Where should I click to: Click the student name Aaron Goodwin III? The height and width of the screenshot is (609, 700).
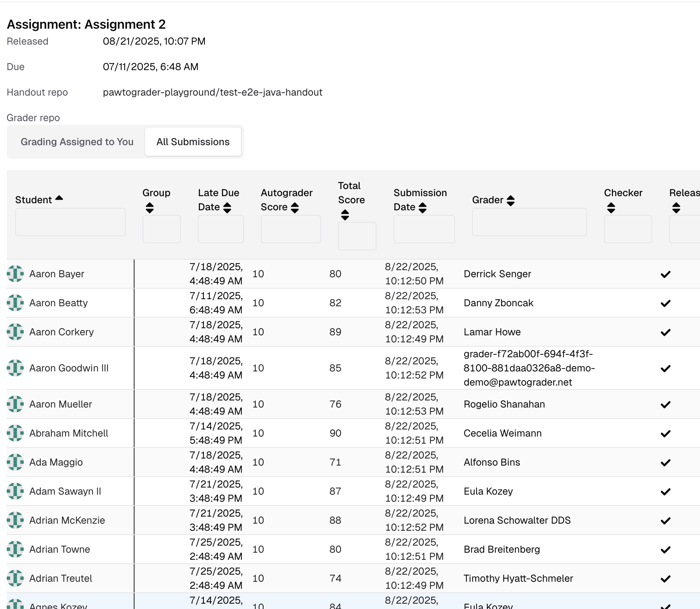click(x=69, y=368)
